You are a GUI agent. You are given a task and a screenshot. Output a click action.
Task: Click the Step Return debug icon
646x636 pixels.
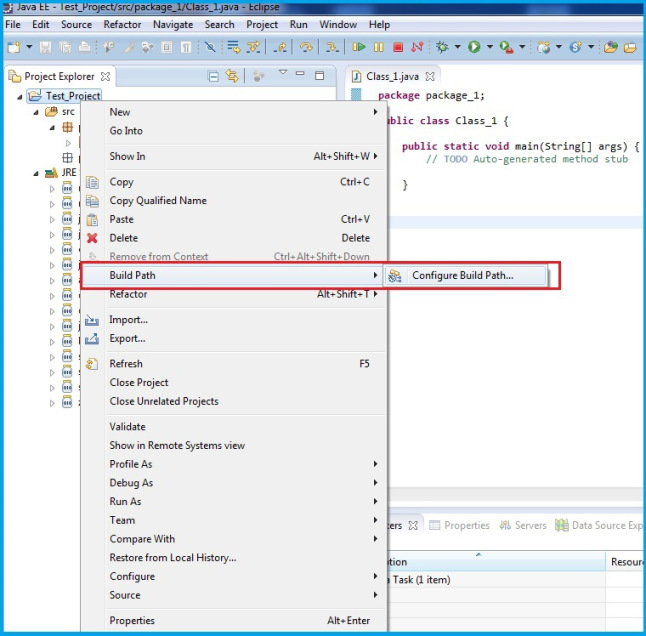(281, 48)
